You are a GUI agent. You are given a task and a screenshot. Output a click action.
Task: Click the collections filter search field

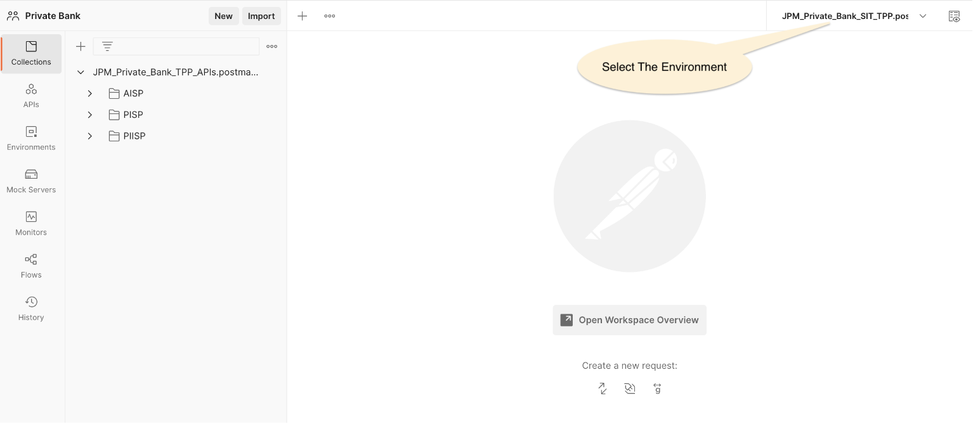176,46
